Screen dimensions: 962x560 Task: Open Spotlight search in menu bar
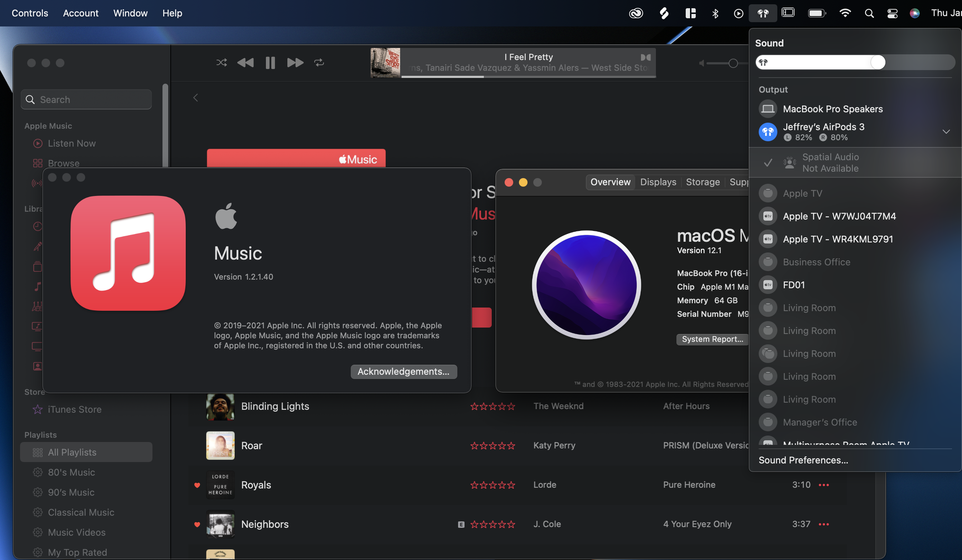[869, 13]
